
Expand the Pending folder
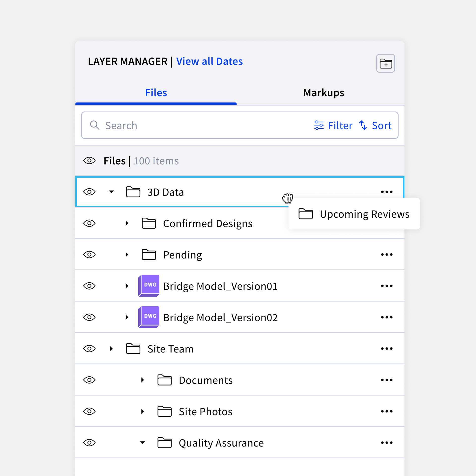click(x=127, y=255)
